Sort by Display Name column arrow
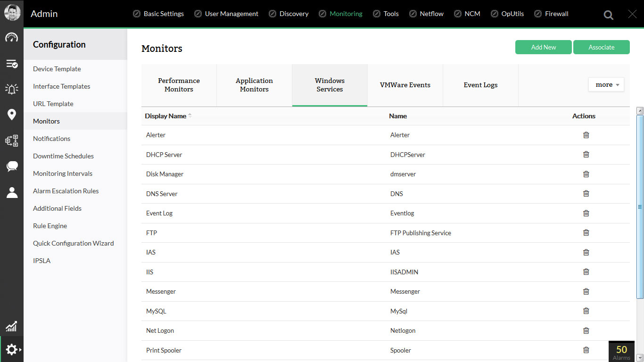 point(190,115)
